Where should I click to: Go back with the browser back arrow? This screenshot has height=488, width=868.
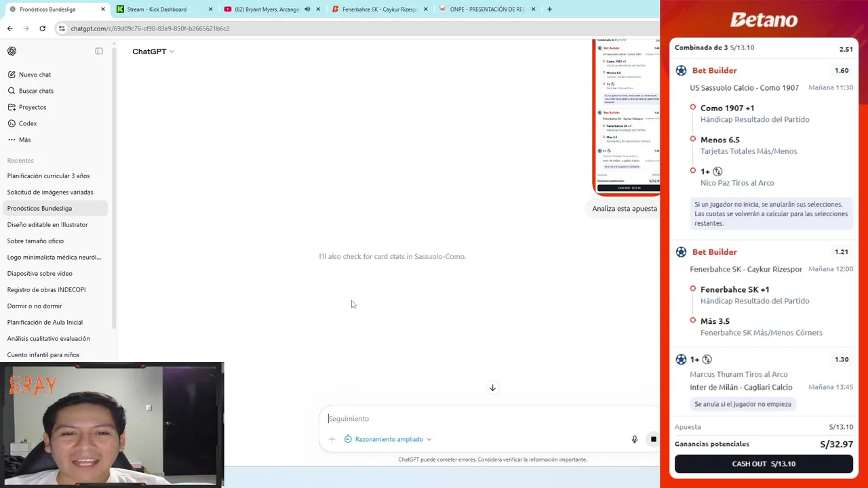click(x=9, y=28)
